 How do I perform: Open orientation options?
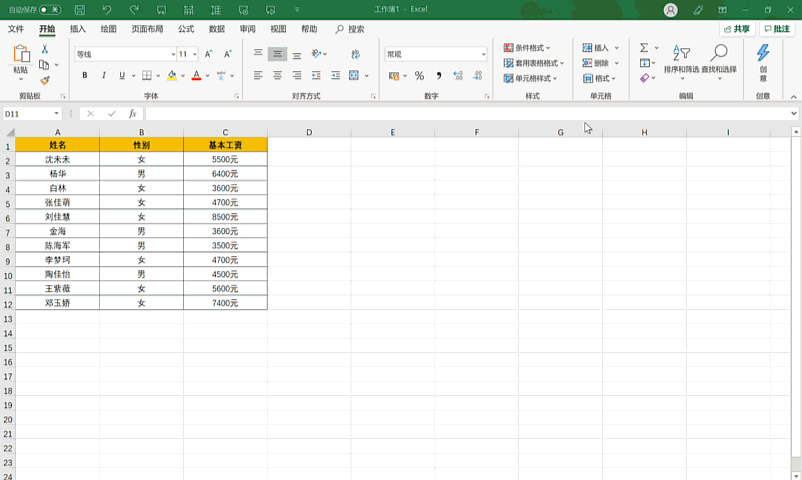point(319,54)
